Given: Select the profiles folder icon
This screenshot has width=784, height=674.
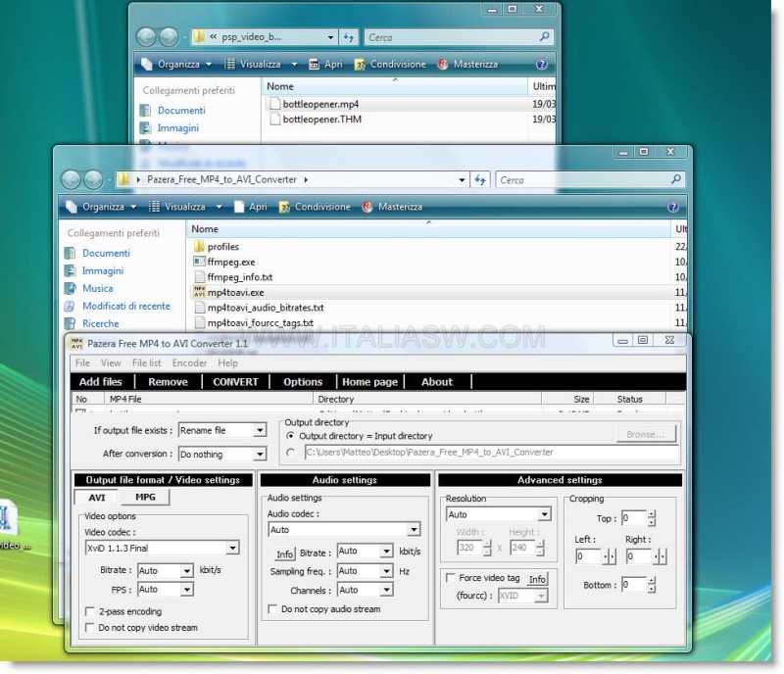Looking at the screenshot, I should (199, 247).
